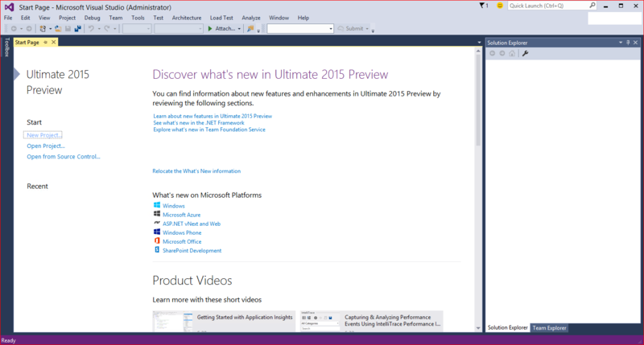
Task: Click the green Start arrow icon
Action: [210, 29]
